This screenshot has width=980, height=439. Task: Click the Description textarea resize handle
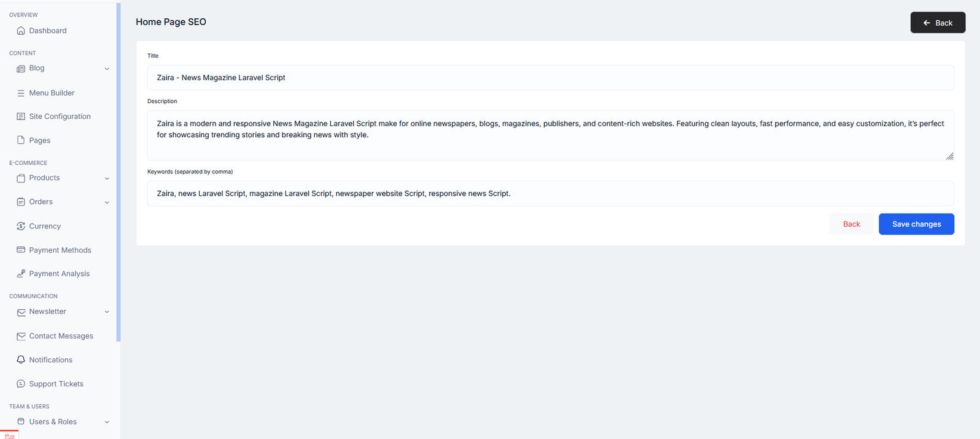click(949, 156)
